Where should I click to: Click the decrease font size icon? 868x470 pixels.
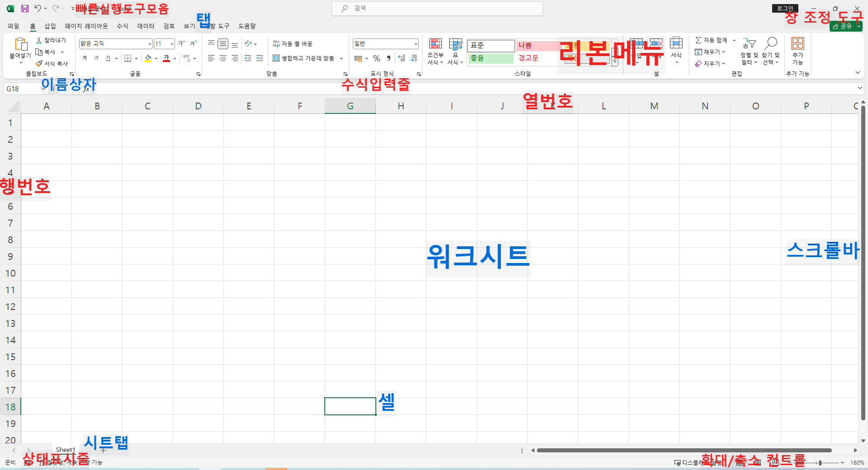point(193,43)
